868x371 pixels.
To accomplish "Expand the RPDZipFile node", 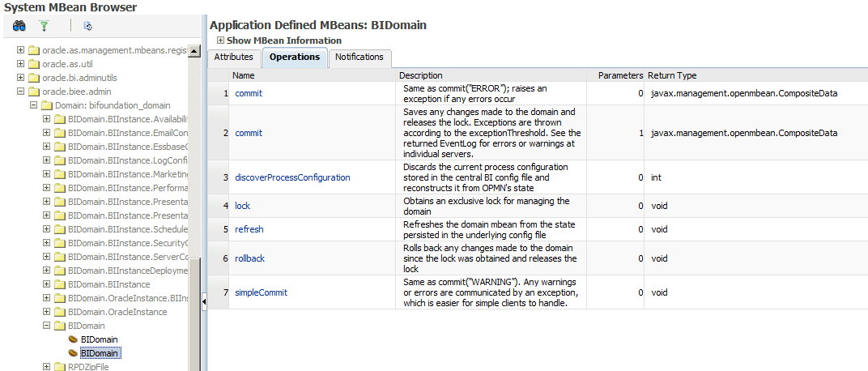I will pos(47,367).
